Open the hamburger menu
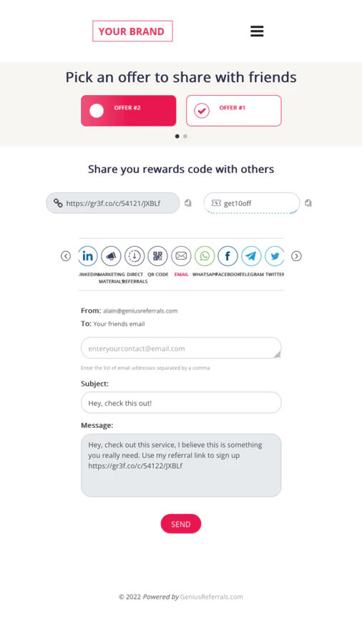 [257, 31]
